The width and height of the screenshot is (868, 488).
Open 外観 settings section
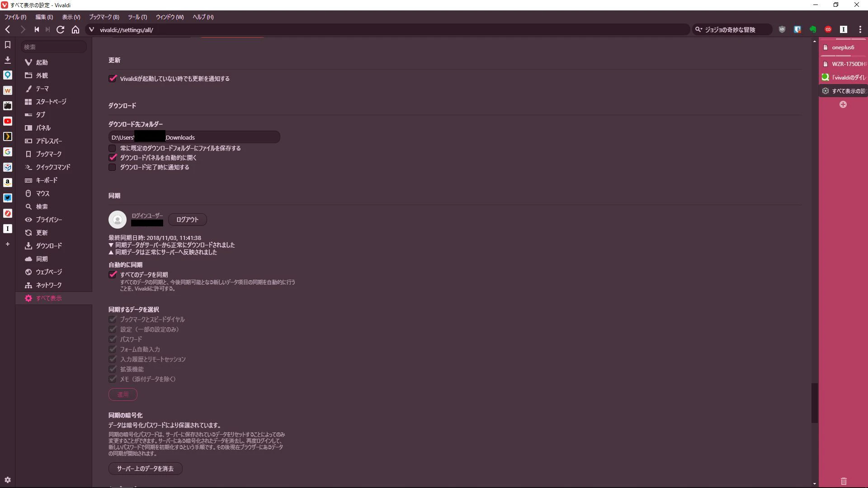click(x=54, y=75)
